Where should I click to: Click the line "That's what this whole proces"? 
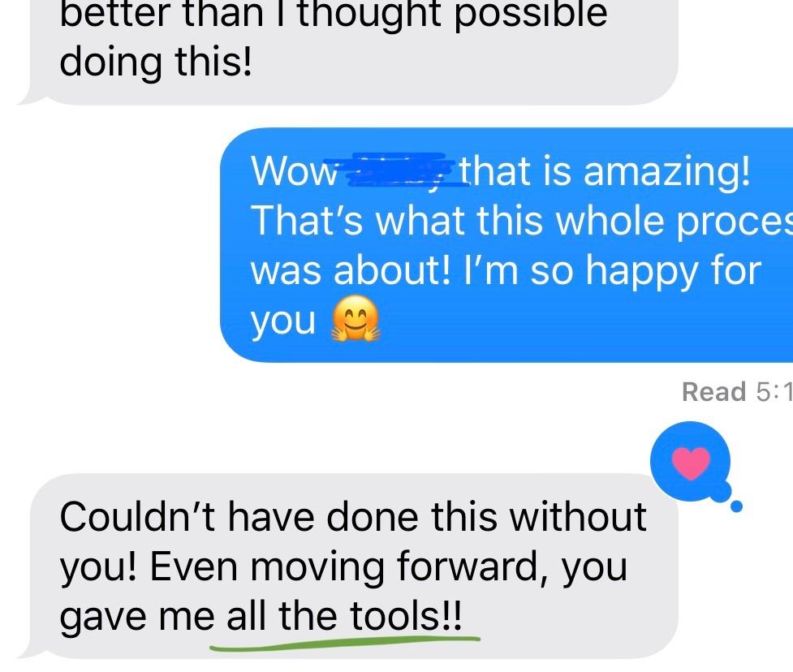click(x=521, y=221)
